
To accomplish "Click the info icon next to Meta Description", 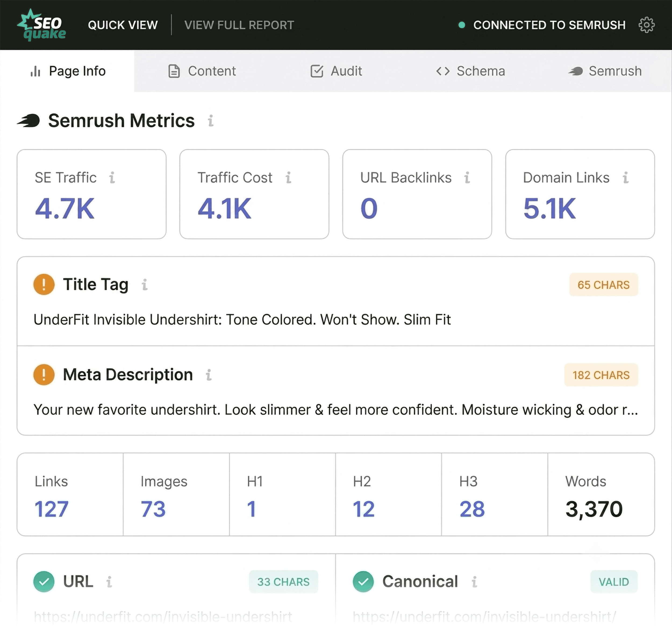I will click(209, 375).
